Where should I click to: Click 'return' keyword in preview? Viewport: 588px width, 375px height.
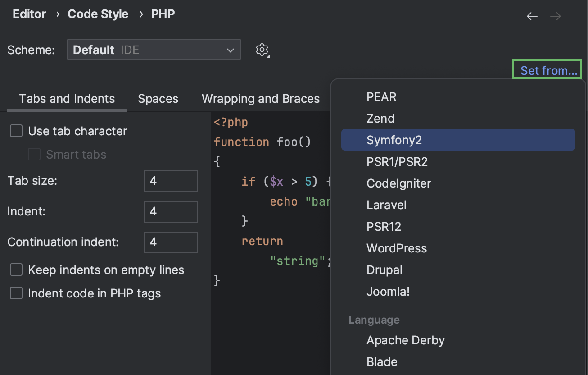pos(262,241)
